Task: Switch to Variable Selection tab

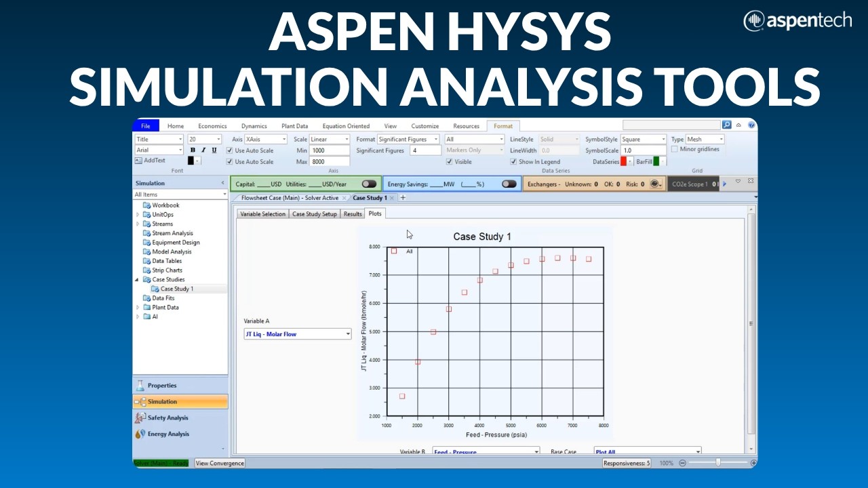Action: coord(263,214)
